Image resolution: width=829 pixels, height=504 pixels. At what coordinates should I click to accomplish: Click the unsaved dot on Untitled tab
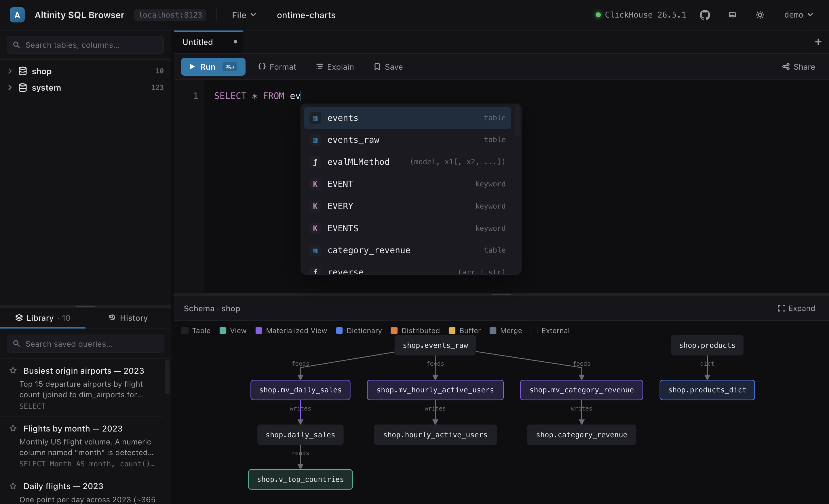click(235, 42)
